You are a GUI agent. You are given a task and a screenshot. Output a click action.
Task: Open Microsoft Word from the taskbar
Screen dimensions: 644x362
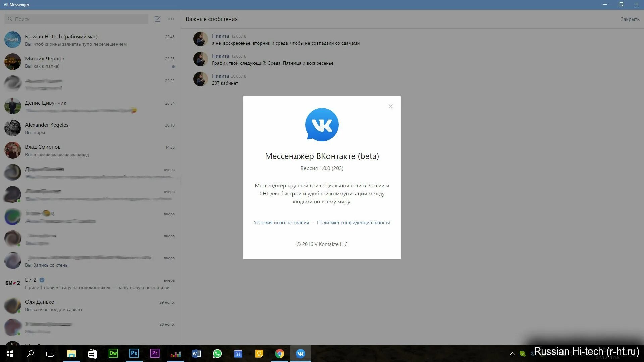pyautogui.click(x=196, y=353)
